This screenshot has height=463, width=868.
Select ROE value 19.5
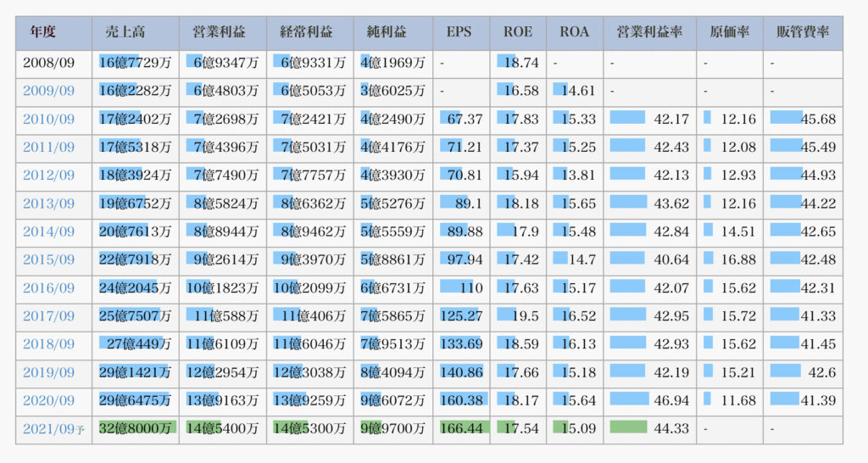click(x=526, y=316)
